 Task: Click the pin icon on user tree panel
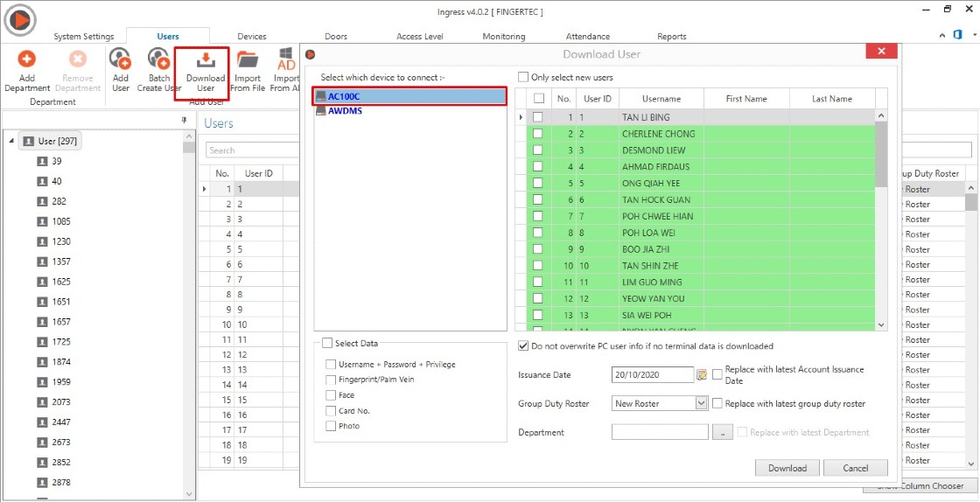click(x=184, y=121)
